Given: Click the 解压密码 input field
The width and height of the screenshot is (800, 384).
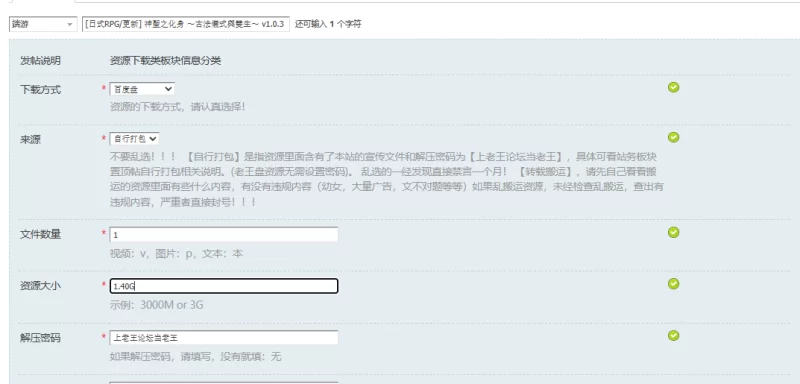Looking at the screenshot, I should click(223, 338).
